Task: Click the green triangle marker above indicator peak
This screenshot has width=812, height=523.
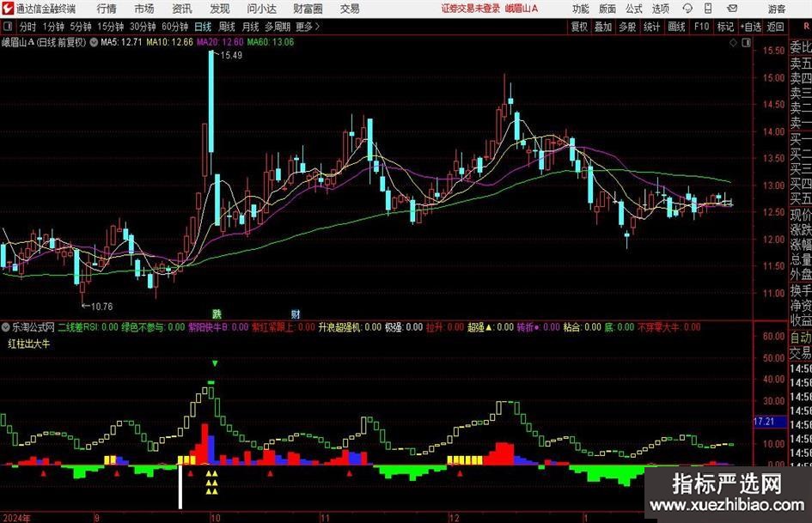Action: 215,364
